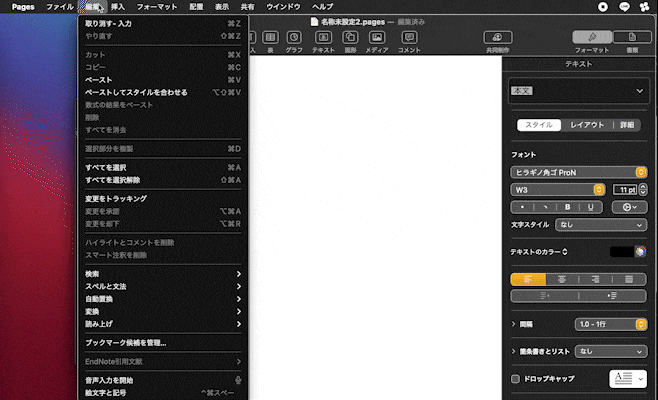This screenshot has height=400, width=658.
Task: Enable the ドロップキャップ checkbox
Action: point(516,379)
